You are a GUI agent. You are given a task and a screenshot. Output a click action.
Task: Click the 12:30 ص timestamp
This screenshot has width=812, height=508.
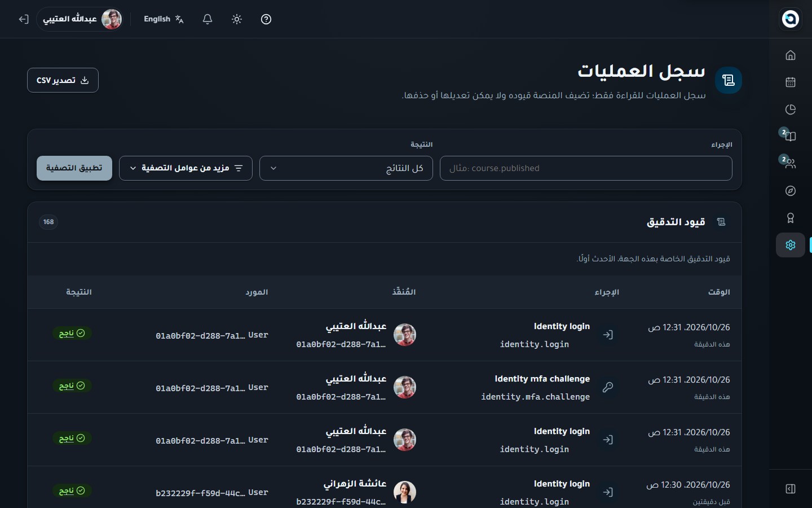click(688, 485)
